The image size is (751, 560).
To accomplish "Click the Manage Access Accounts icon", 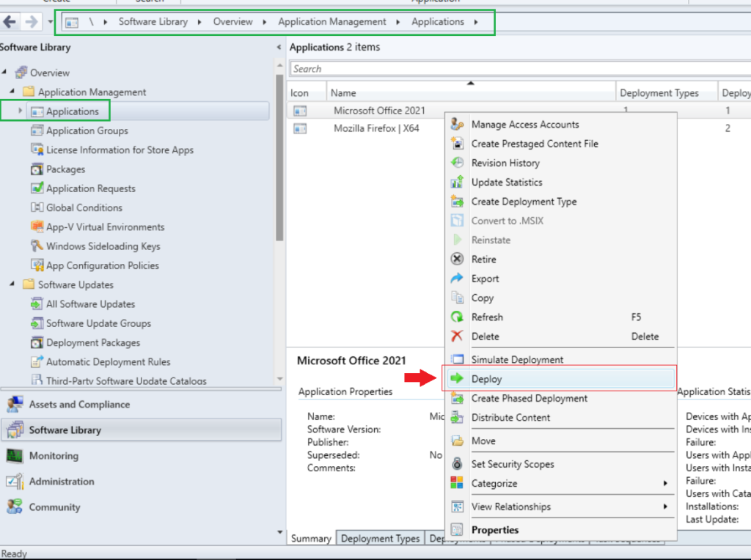I will coord(457,125).
